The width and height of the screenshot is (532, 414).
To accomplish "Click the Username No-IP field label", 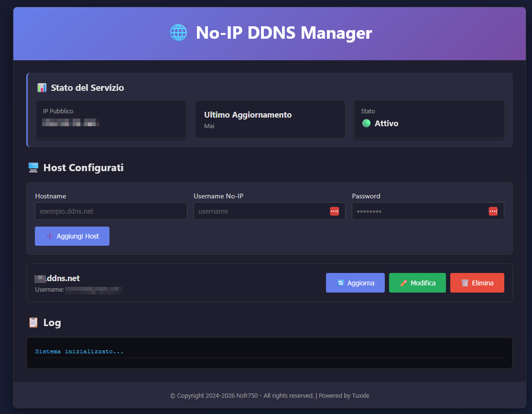I will 218,196.
